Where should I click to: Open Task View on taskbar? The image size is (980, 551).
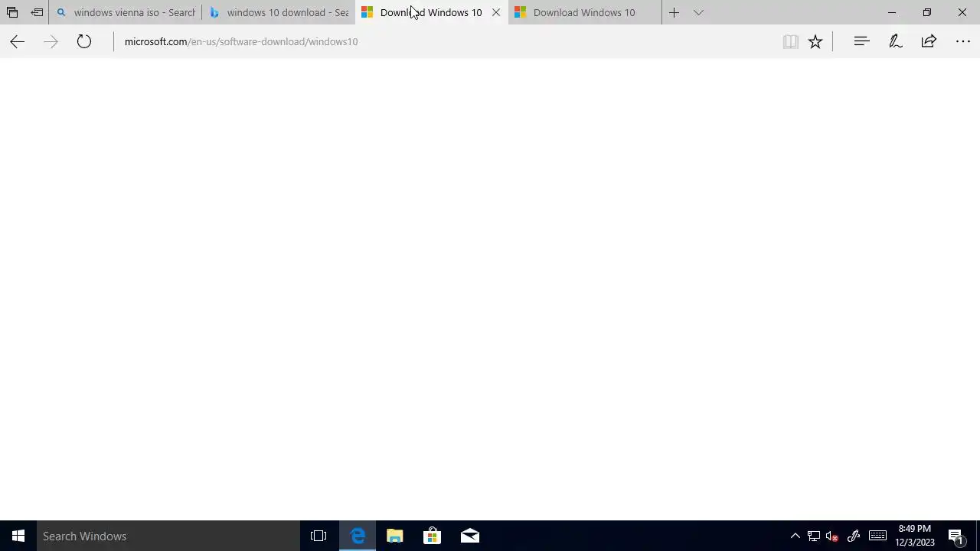318,536
